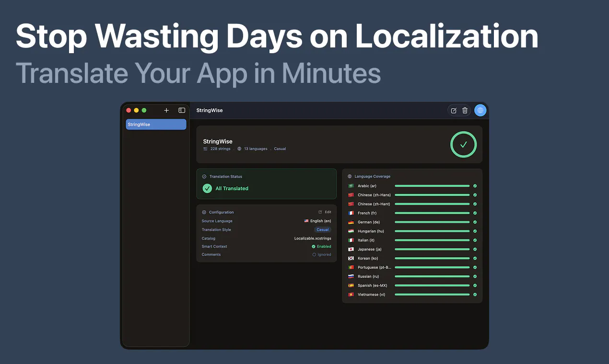Screen dimensions: 609x364
Task: Toggle the sidebar panel icon
Action: [182, 110]
